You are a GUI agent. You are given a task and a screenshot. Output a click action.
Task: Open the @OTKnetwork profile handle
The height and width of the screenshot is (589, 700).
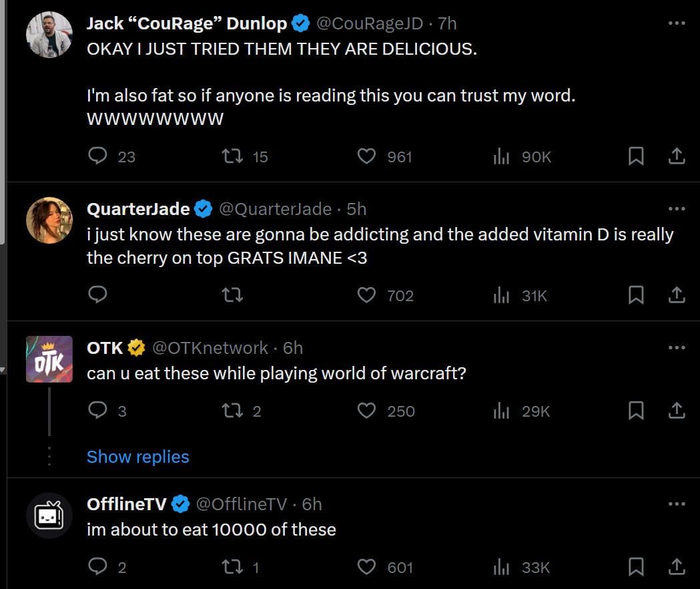click(x=210, y=348)
